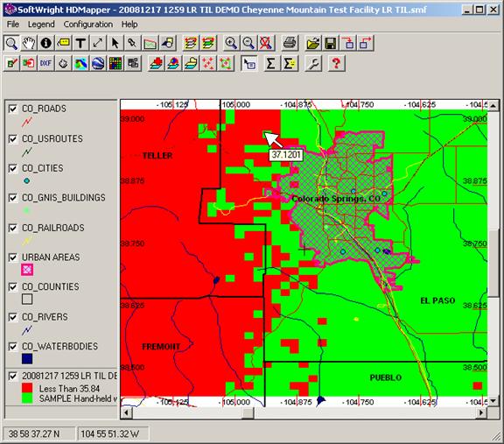
Task: Click the colored grid palette icon
Action: [115, 63]
